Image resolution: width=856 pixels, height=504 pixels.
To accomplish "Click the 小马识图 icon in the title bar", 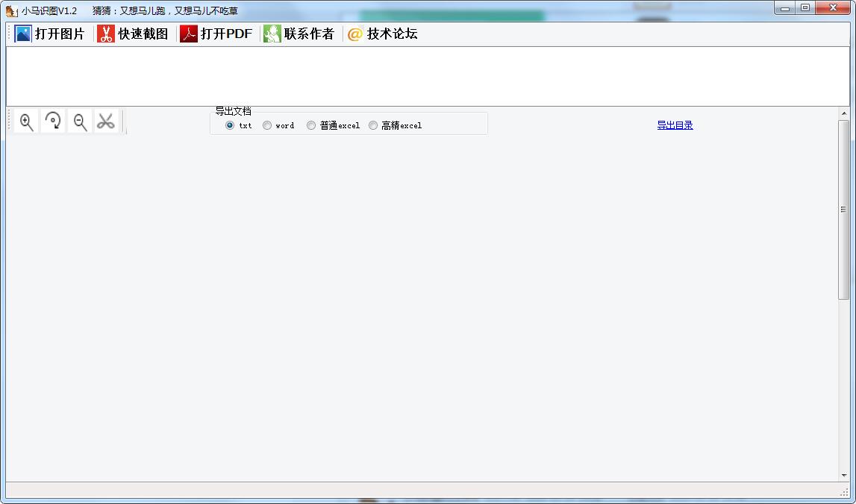I will pyautogui.click(x=10, y=10).
